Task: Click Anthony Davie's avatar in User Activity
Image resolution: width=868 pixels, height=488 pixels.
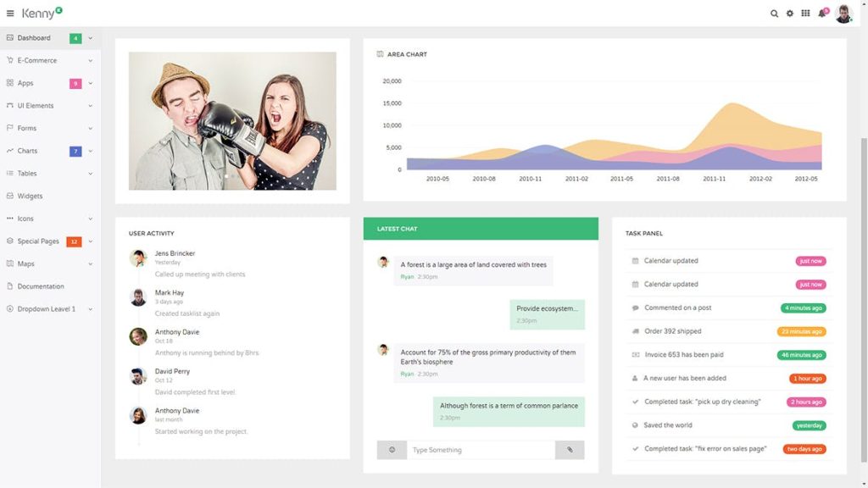Action: coord(136,336)
